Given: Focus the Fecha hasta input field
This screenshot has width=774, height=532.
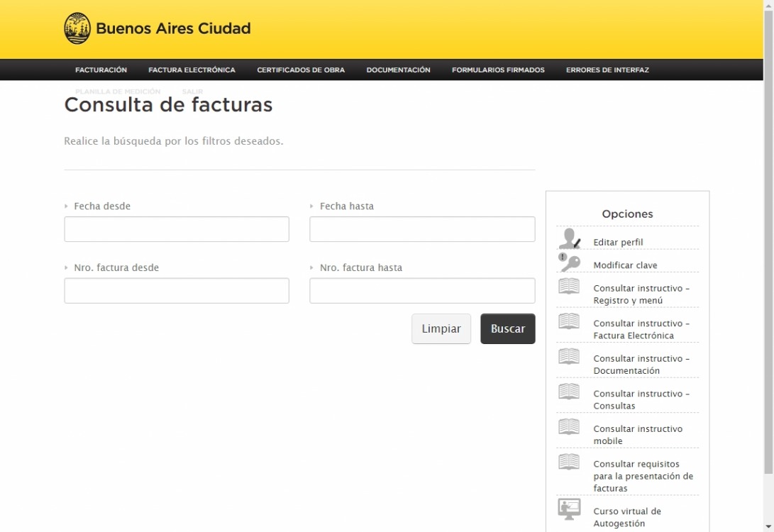Looking at the screenshot, I should [x=422, y=229].
